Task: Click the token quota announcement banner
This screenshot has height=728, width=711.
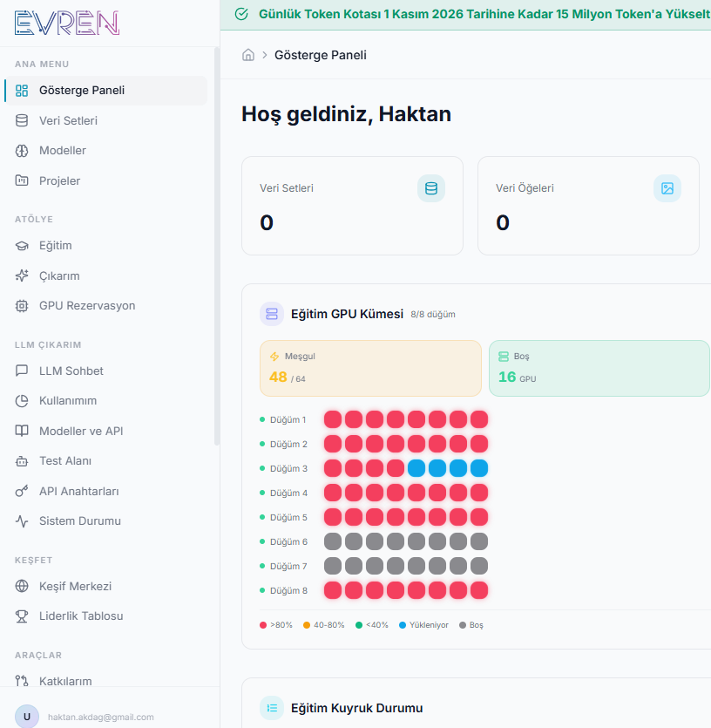Action: (465, 15)
